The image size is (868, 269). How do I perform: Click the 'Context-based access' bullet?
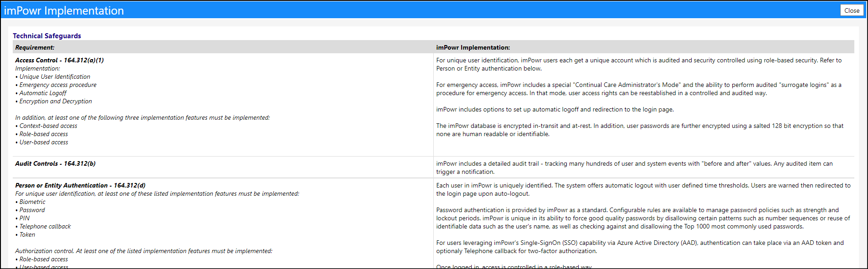(x=48, y=126)
